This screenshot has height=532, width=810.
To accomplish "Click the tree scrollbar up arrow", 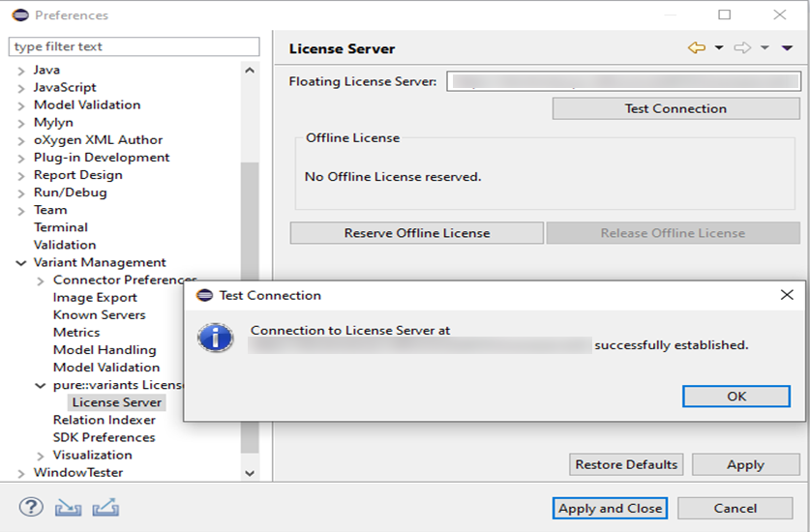I will coord(250,71).
